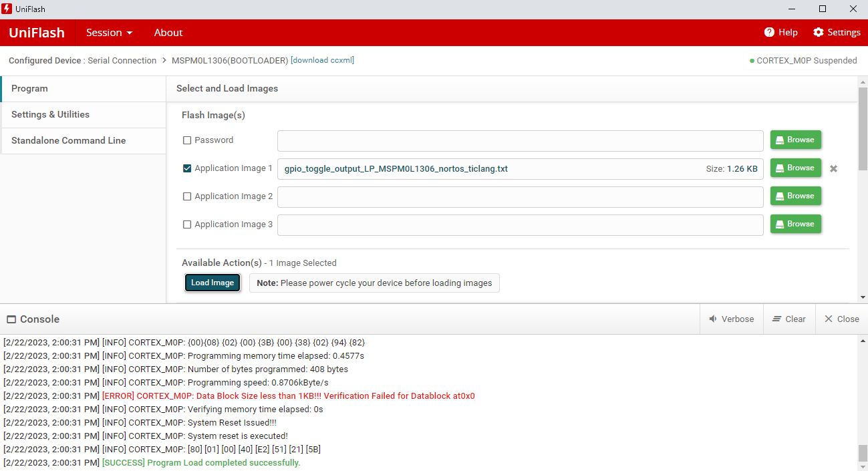Click the Clear lines icon in Console
The height and width of the screenshot is (471, 868).
[x=776, y=319]
